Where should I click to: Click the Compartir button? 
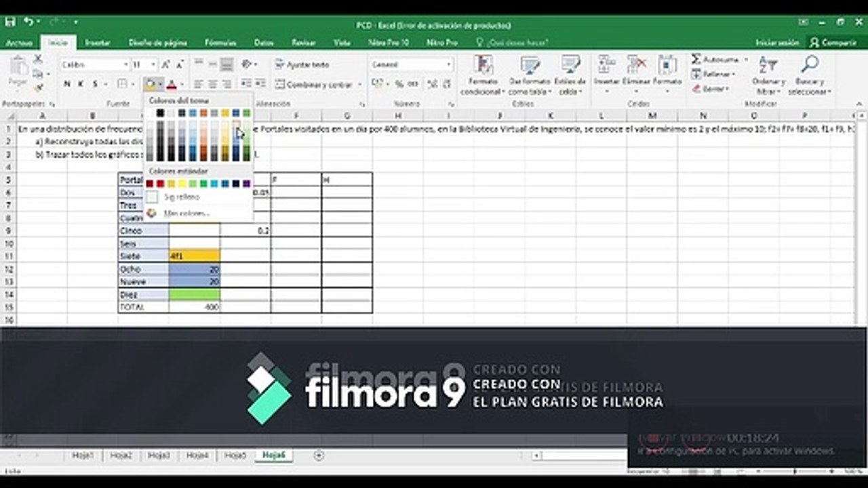point(833,43)
